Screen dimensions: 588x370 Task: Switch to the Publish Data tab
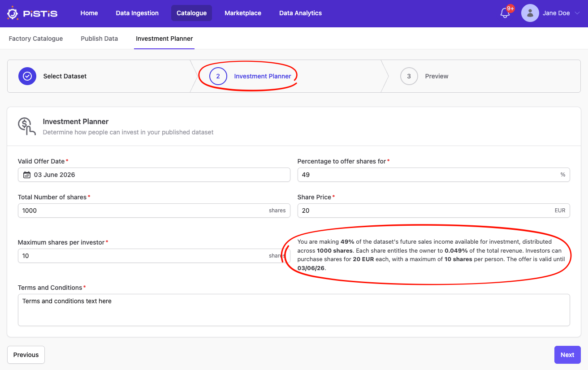(x=99, y=39)
